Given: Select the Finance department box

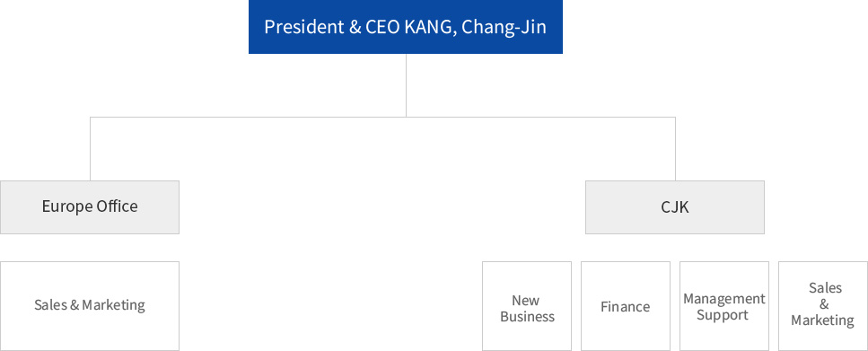Looking at the screenshot, I should pyautogui.click(x=626, y=305).
